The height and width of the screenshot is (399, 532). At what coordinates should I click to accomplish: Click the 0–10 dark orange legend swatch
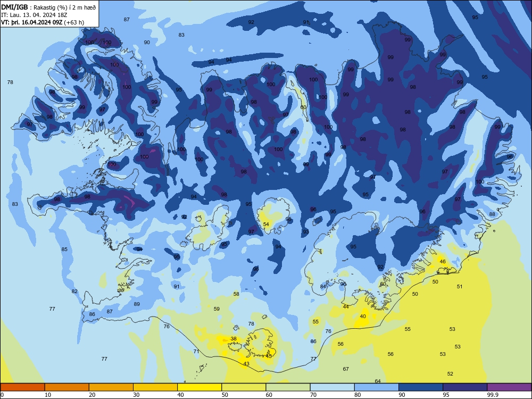(x=22, y=387)
